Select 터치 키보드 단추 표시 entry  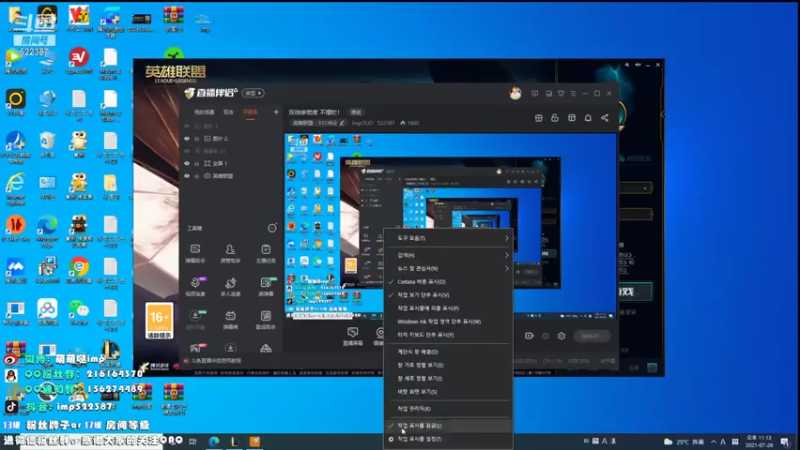(x=448, y=335)
